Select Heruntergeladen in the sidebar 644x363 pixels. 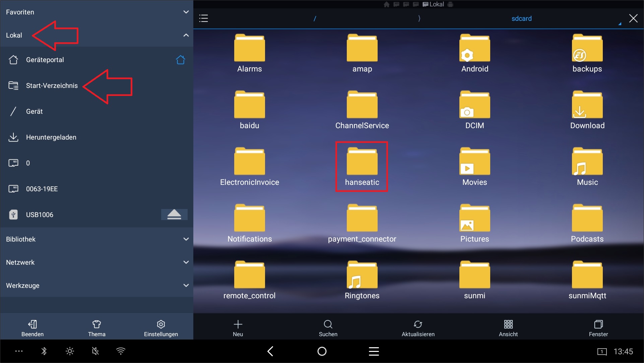pos(96,137)
